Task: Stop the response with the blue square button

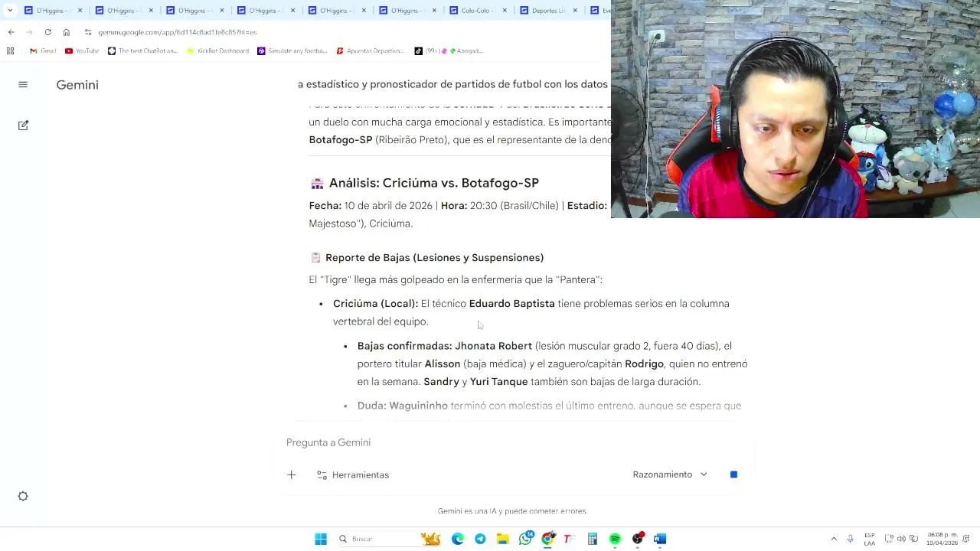Action: (733, 474)
